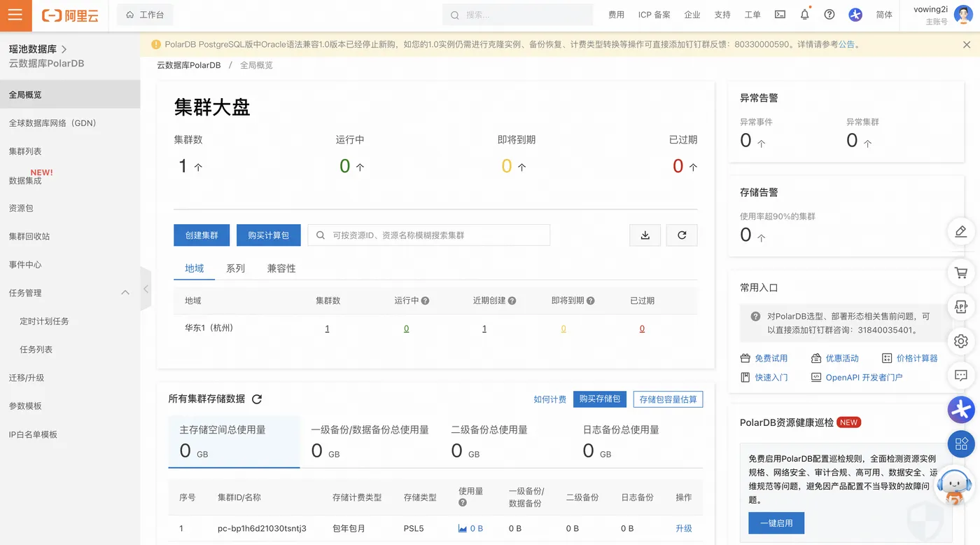The height and width of the screenshot is (545, 980).
Task: Collapse the left sidebar handle
Action: [146, 289]
